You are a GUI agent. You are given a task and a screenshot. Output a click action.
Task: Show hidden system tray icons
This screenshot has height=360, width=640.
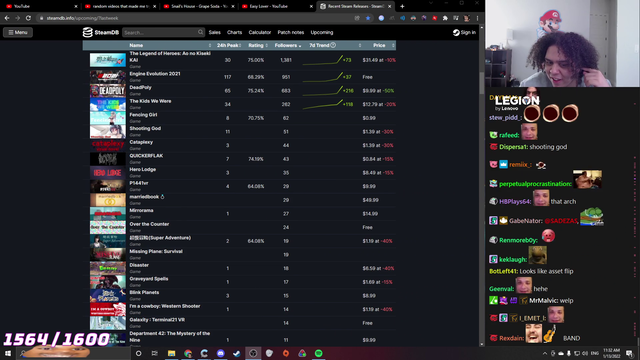click(x=545, y=353)
